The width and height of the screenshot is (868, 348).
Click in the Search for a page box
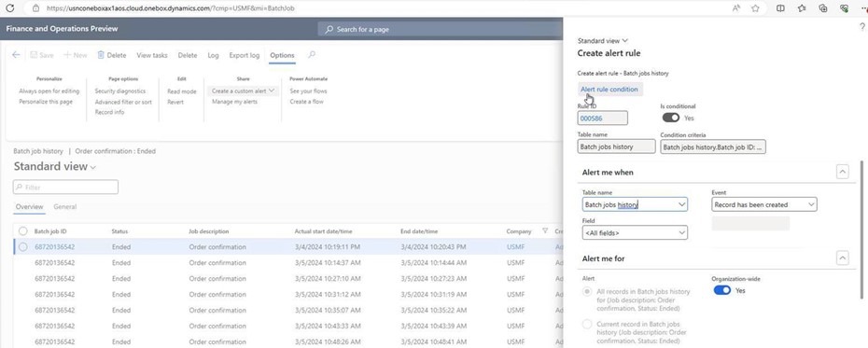(441, 29)
